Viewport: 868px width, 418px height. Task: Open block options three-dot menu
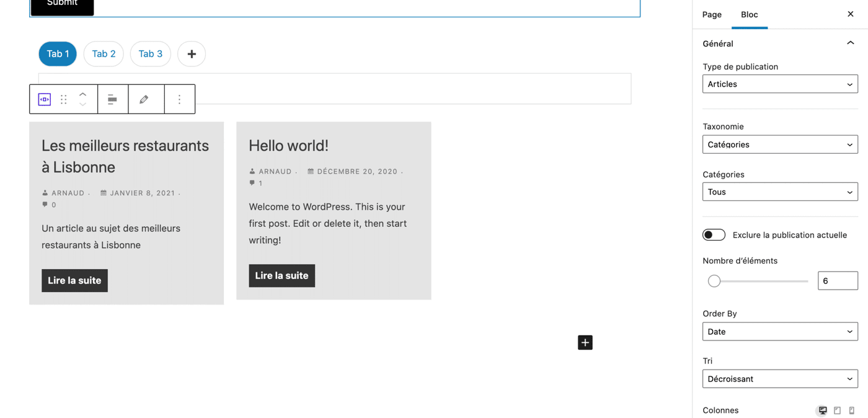pyautogui.click(x=179, y=99)
